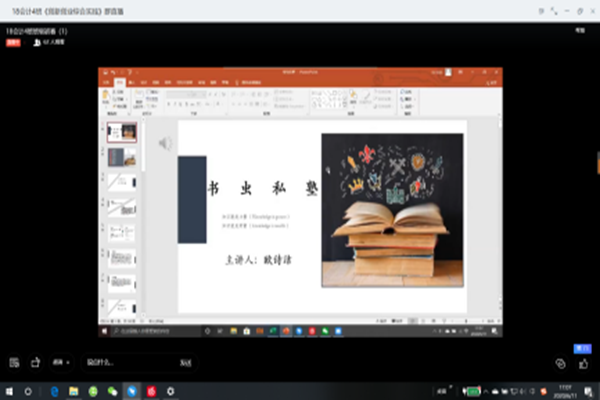Open the share icon in the bottom bar
Viewport: 600px width, 400px height.
coord(36,362)
